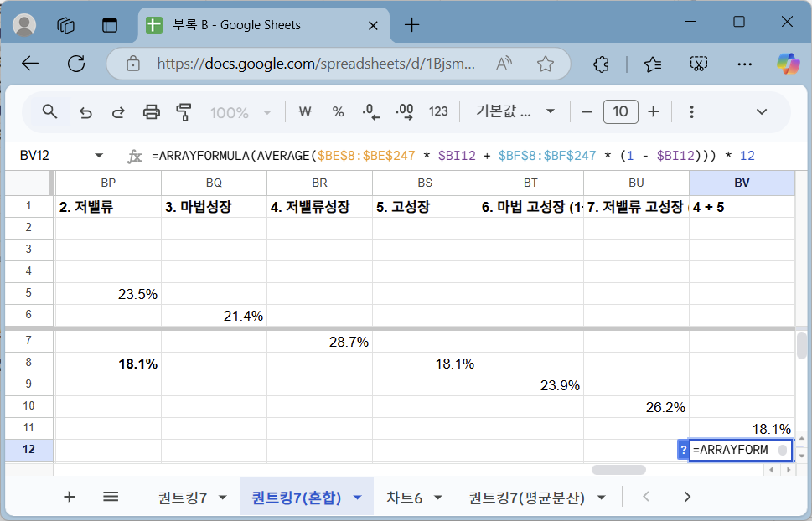Screen dimensions: 812x521
Task: Search the Sheets menus
Action: (x=49, y=111)
